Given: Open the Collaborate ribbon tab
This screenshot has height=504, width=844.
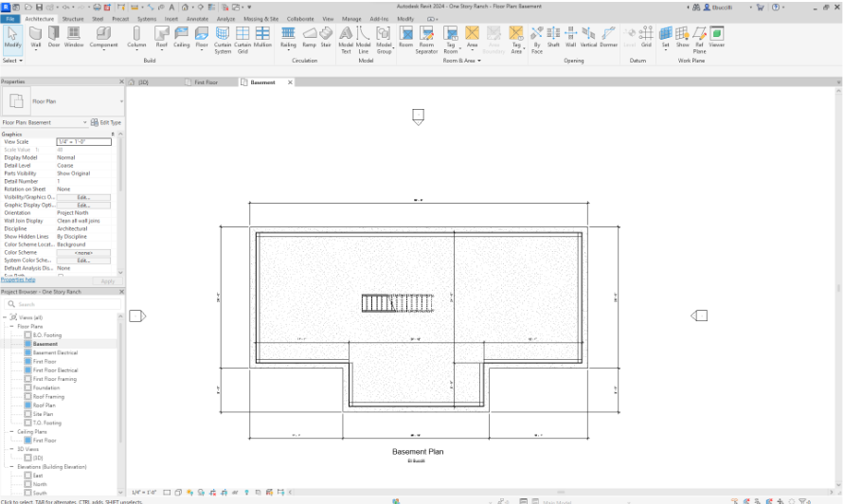Looking at the screenshot, I should pos(300,19).
